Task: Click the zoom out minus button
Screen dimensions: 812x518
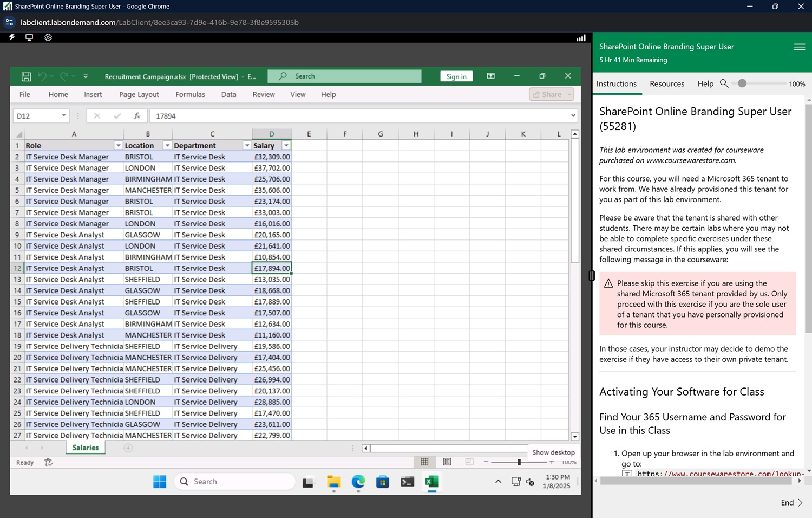Action: coord(486,462)
